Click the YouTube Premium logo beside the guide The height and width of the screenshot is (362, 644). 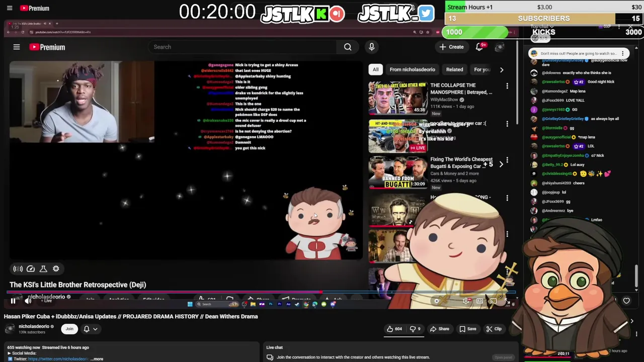47,47
